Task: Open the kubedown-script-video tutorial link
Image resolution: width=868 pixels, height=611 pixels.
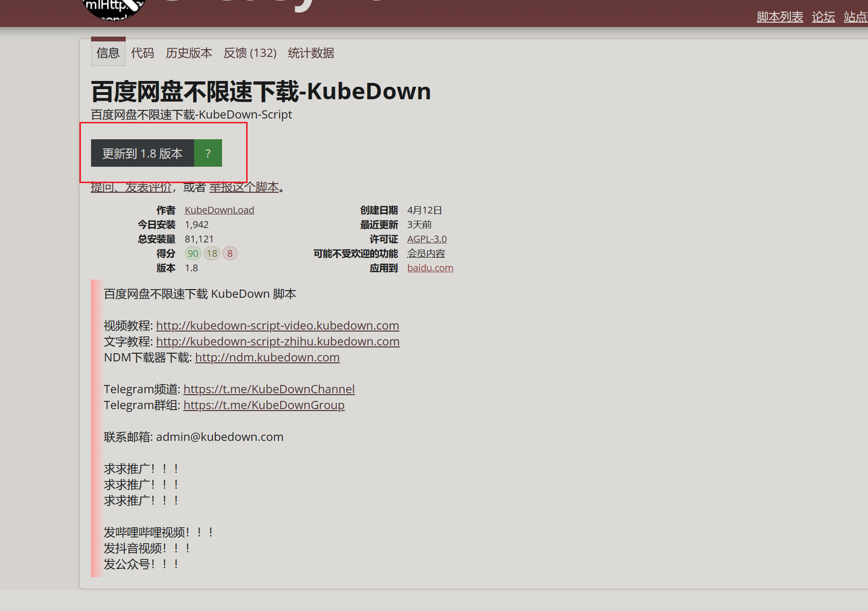Action: 277,326
